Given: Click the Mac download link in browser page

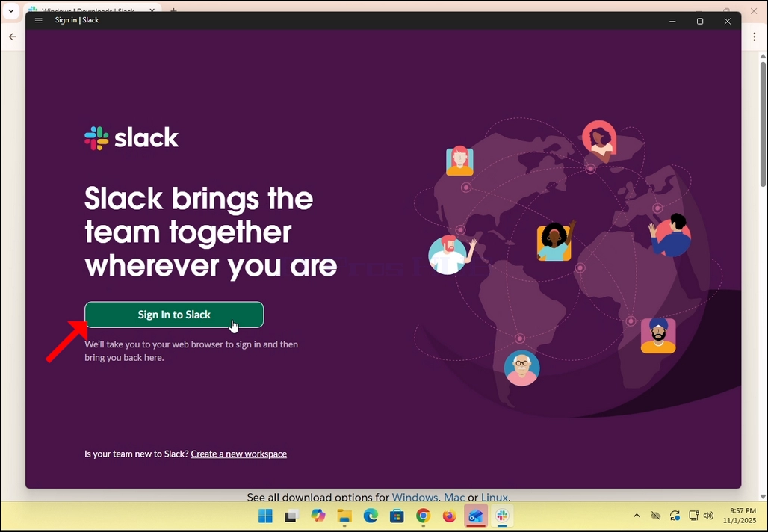Looking at the screenshot, I should pos(454,497).
